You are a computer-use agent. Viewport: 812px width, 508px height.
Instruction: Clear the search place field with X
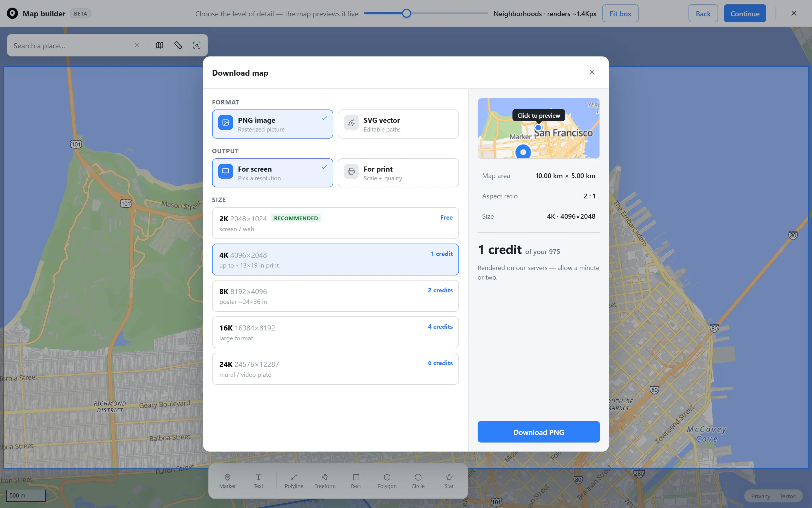tap(137, 45)
